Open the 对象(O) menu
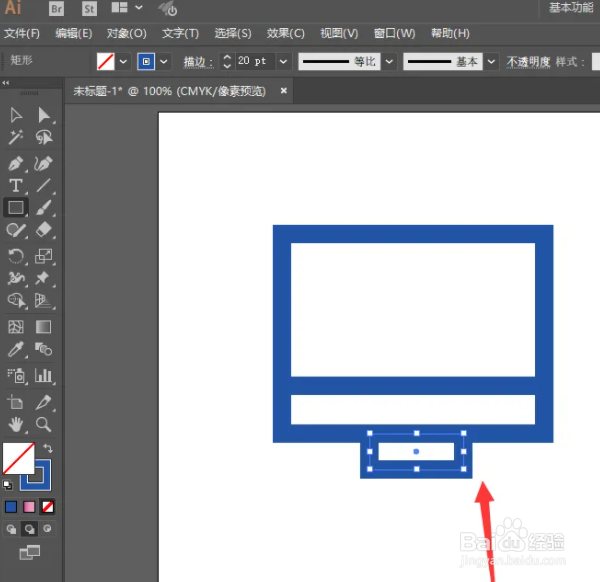 point(127,33)
